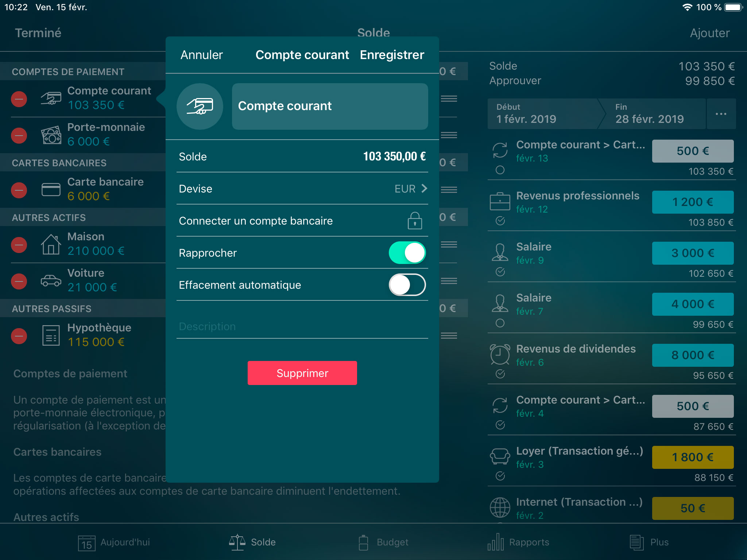This screenshot has height=560, width=747.
Task: Click the Voiture car icon
Action: 51,280
